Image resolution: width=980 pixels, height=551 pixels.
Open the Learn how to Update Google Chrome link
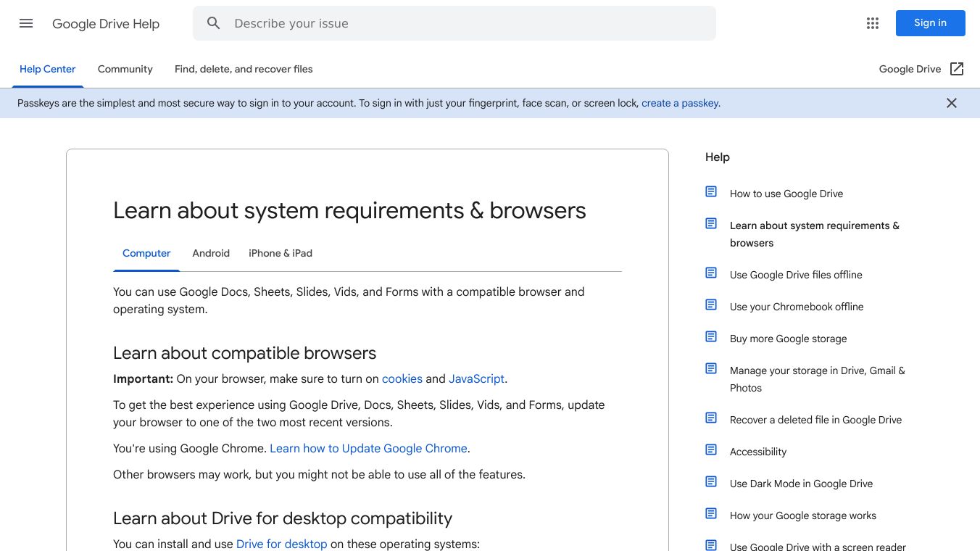pyautogui.click(x=368, y=448)
